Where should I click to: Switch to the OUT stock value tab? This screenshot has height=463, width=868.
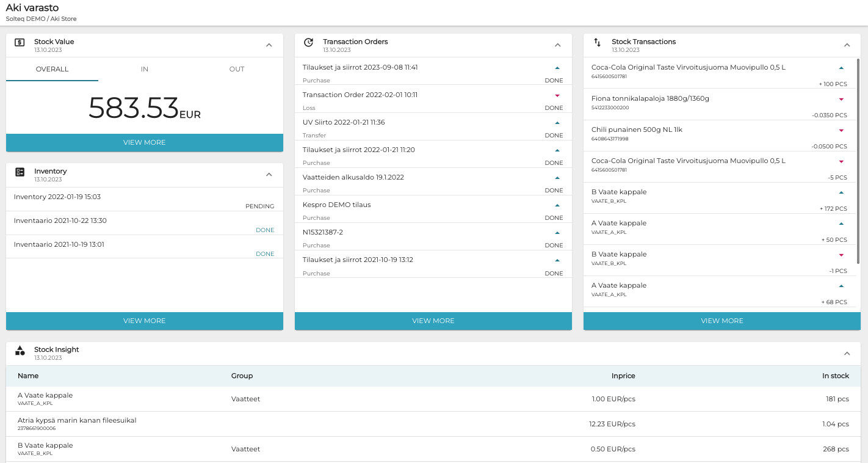click(x=237, y=69)
